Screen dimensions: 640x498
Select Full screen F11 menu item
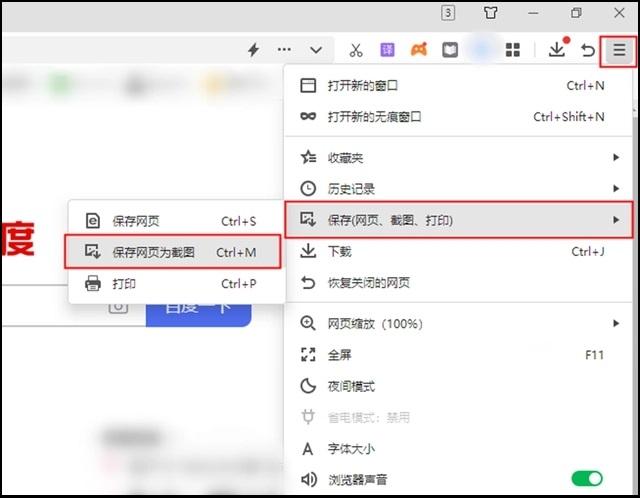[x=458, y=355]
